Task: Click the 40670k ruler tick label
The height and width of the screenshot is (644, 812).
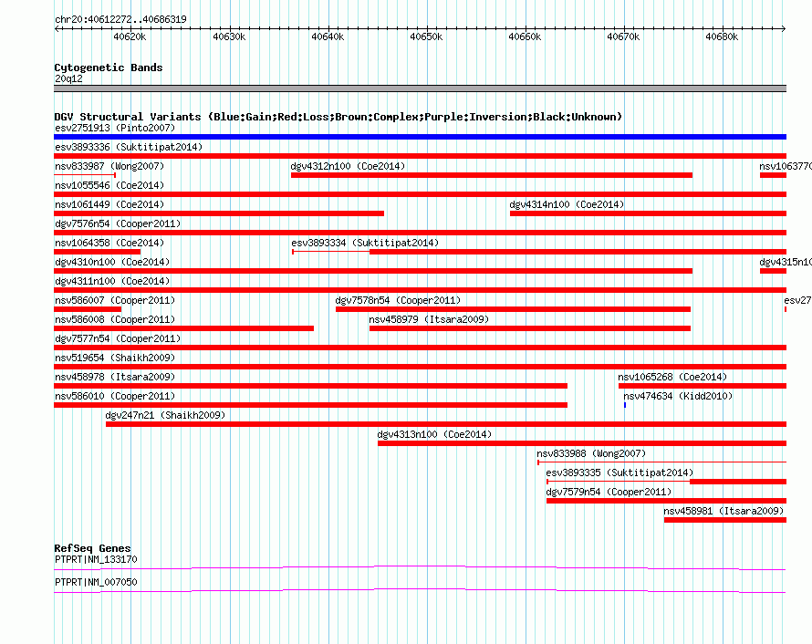Action: coord(623,36)
